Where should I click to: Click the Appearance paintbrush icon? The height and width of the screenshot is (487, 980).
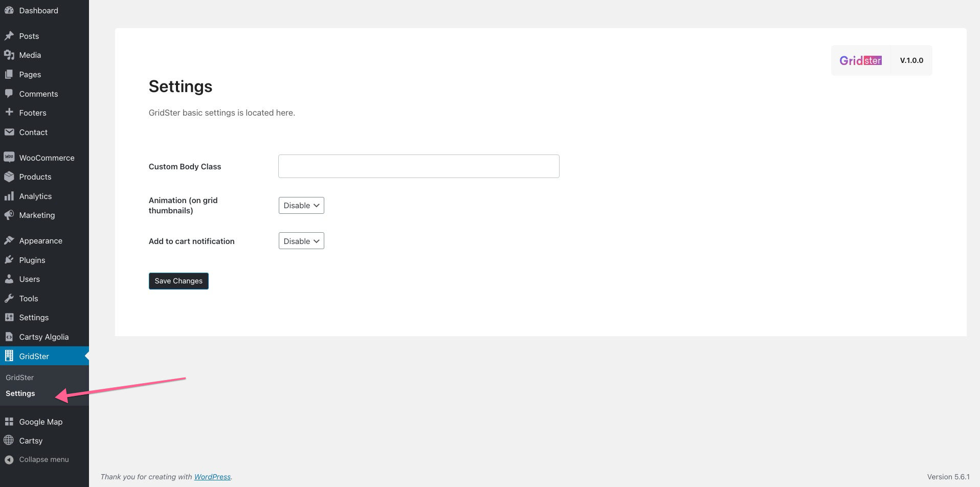pos(9,240)
